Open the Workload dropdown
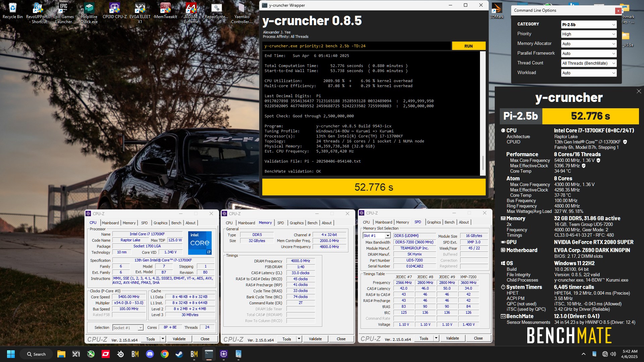The image size is (644, 362). pyautogui.click(x=589, y=73)
